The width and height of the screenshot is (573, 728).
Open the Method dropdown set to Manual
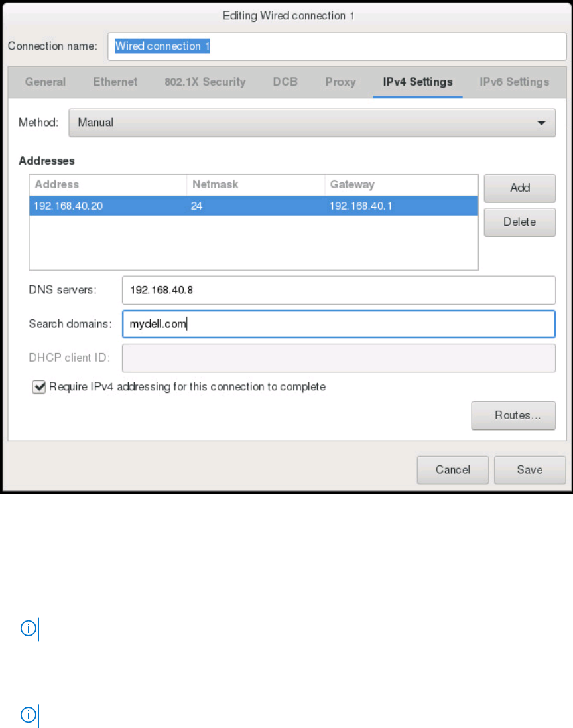click(x=312, y=123)
